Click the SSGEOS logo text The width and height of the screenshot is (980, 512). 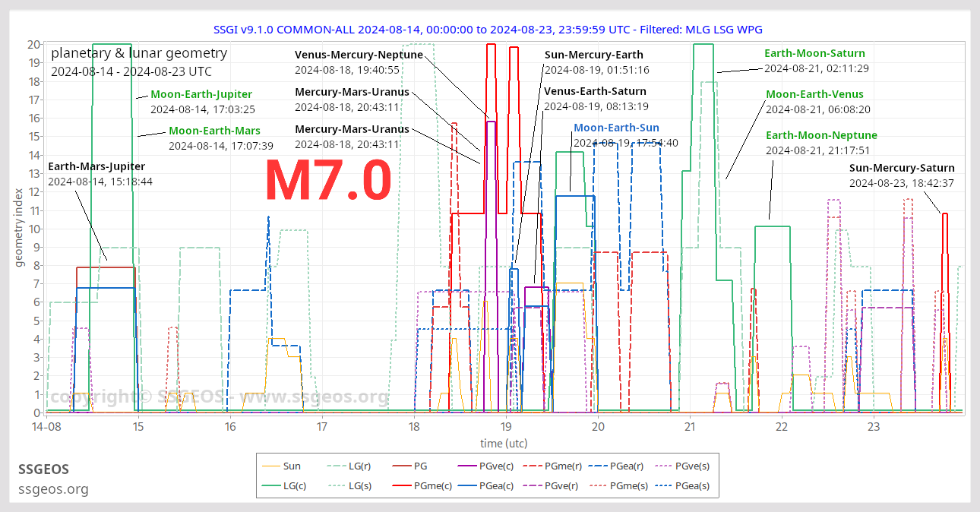pyautogui.click(x=44, y=469)
